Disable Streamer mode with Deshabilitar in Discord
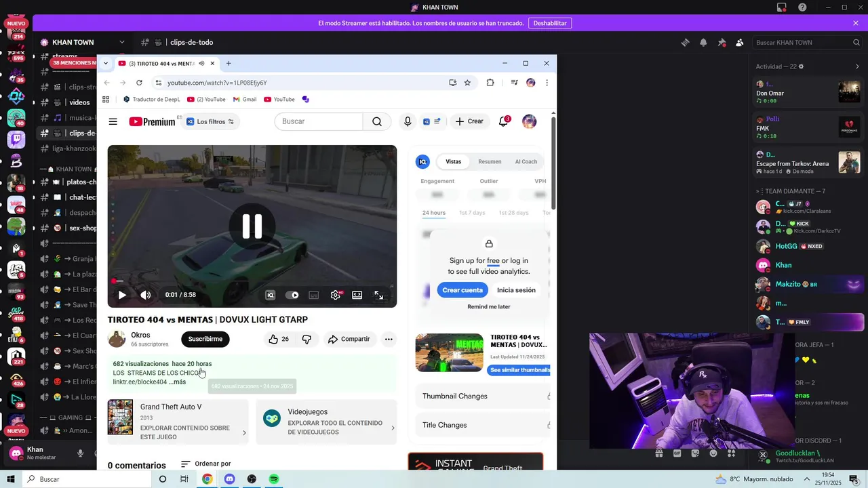868x488 pixels. (x=550, y=23)
